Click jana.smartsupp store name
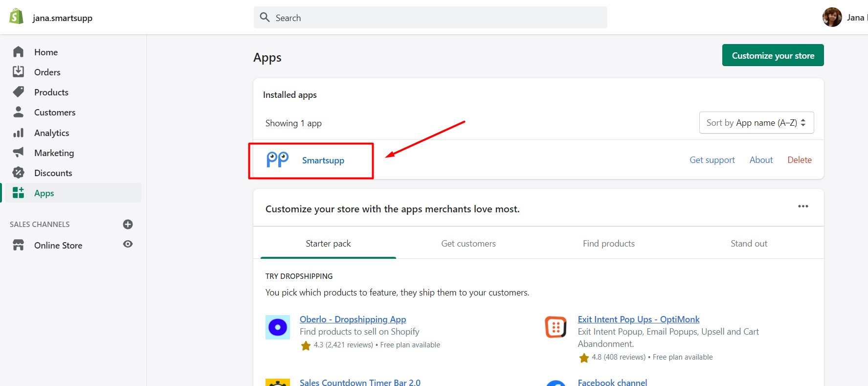868x386 pixels. [x=63, y=18]
